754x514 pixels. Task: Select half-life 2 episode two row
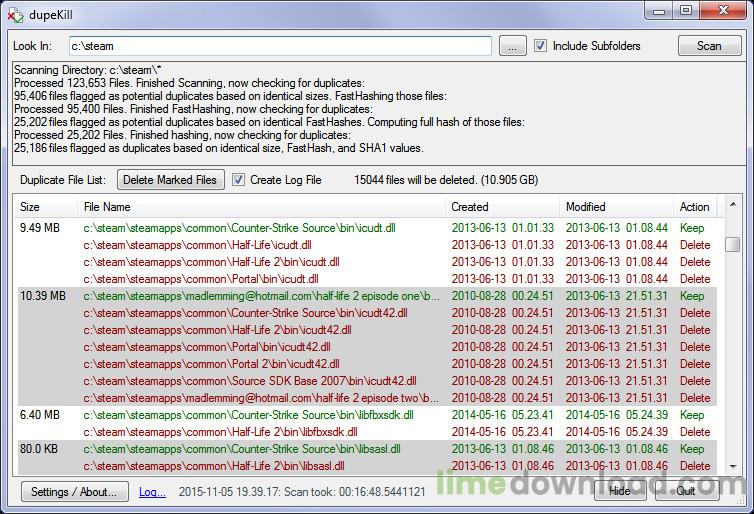(x=367, y=398)
